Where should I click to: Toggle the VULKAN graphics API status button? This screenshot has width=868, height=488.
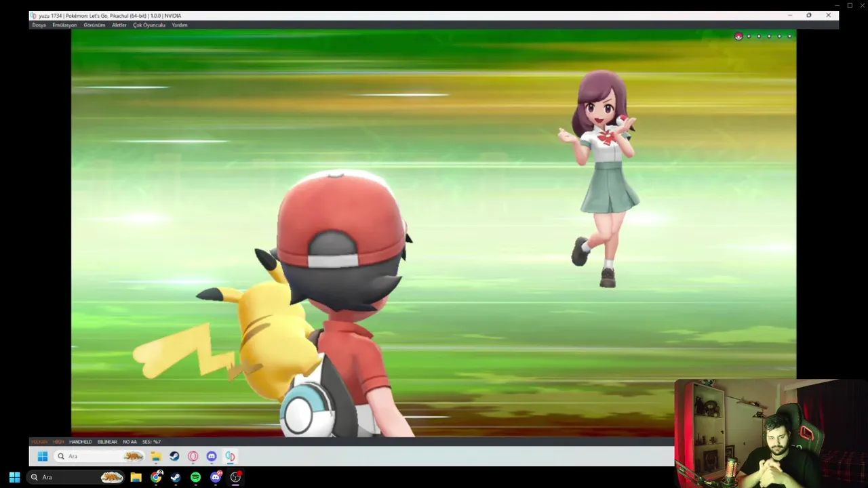point(39,442)
